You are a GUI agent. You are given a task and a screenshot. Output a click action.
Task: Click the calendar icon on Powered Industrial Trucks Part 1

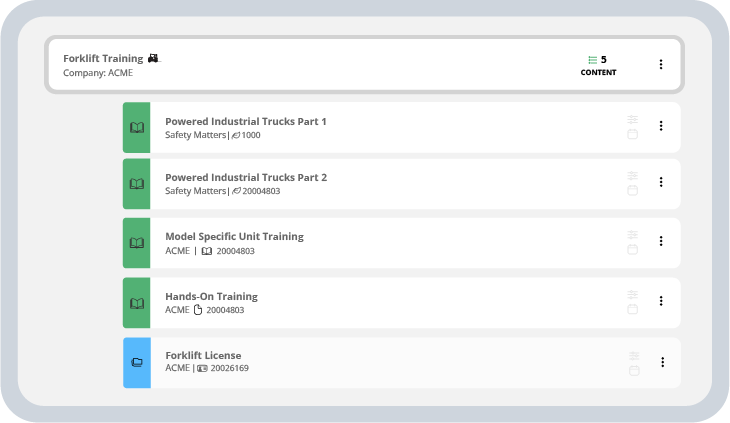(x=632, y=134)
